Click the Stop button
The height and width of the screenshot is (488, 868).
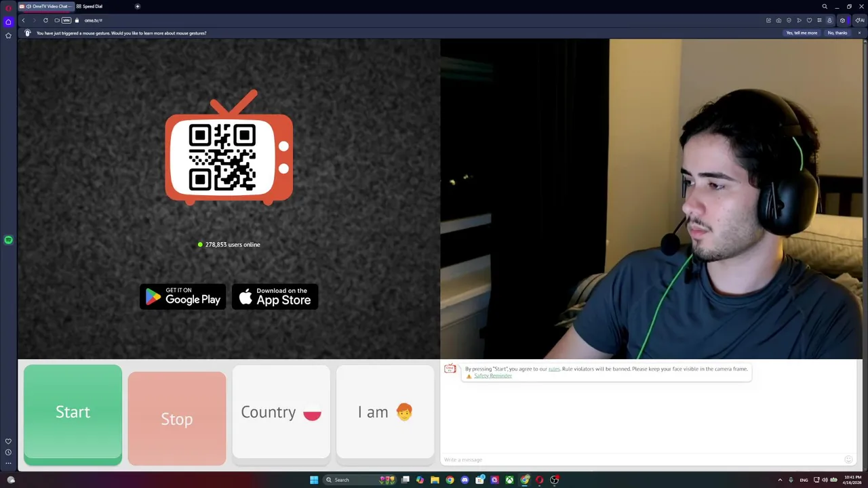[177, 418]
